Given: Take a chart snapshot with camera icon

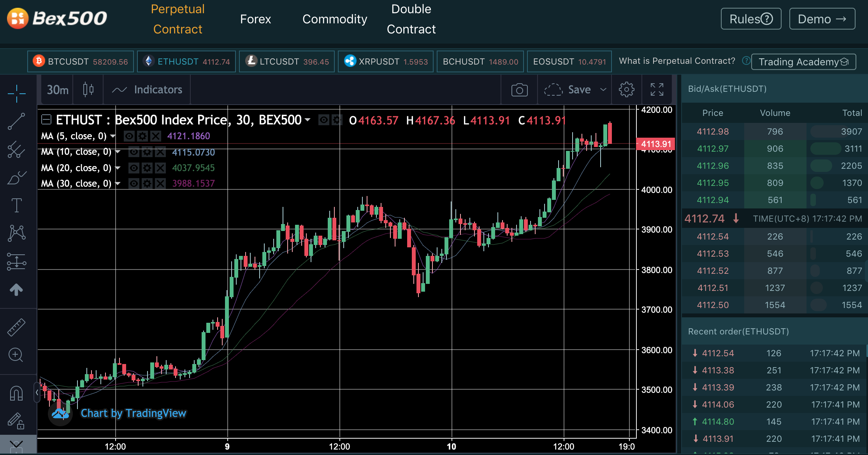Looking at the screenshot, I should click(519, 89).
